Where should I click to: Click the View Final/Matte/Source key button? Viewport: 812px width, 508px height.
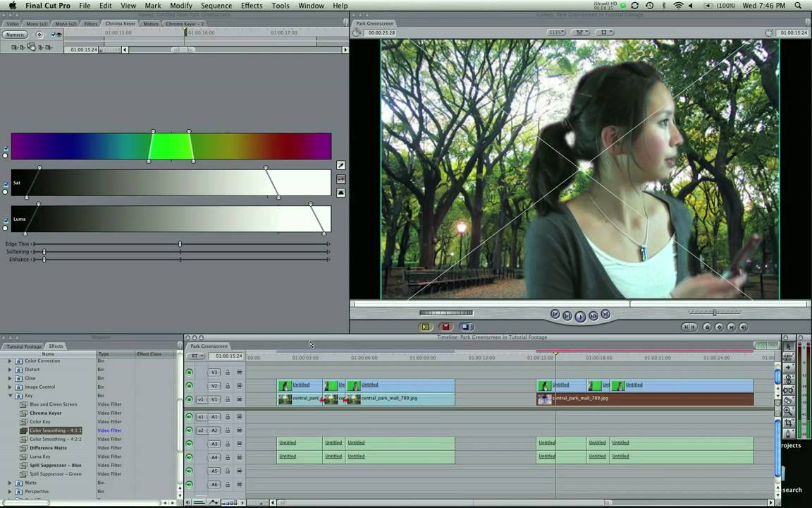click(x=340, y=179)
